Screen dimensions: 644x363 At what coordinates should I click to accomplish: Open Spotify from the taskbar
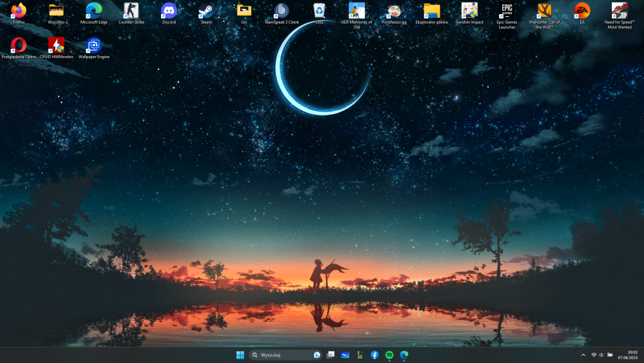tap(390, 355)
